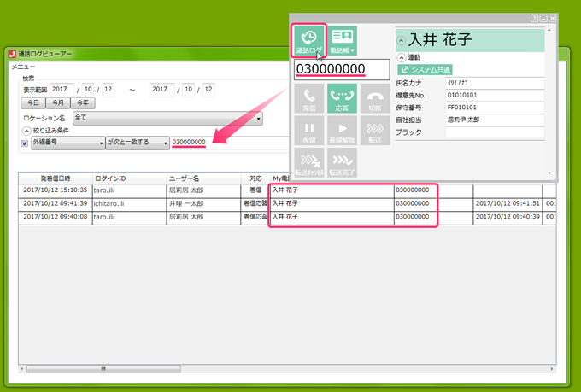Collapse the 入井 花子 contact header
Screen dimensions: 581x392
[x=402, y=40]
